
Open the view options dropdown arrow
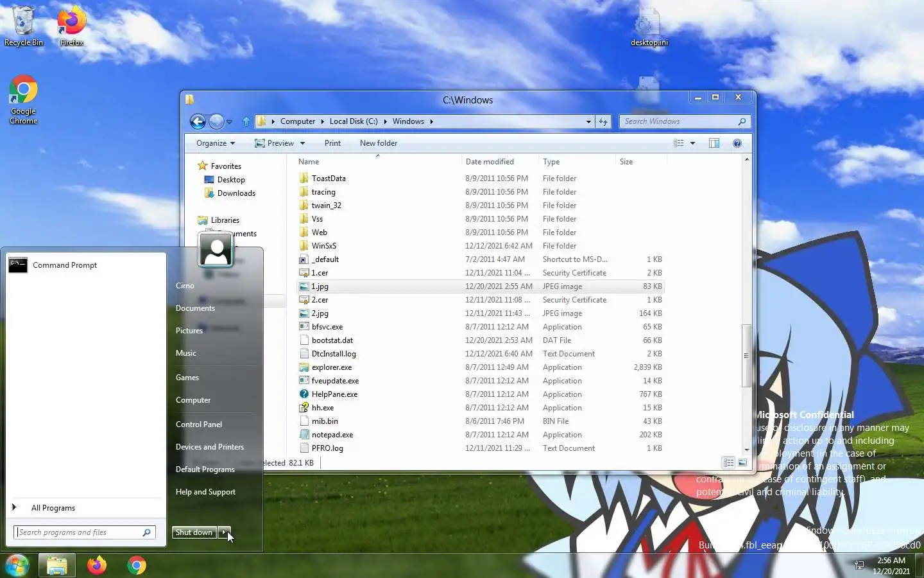click(x=693, y=143)
